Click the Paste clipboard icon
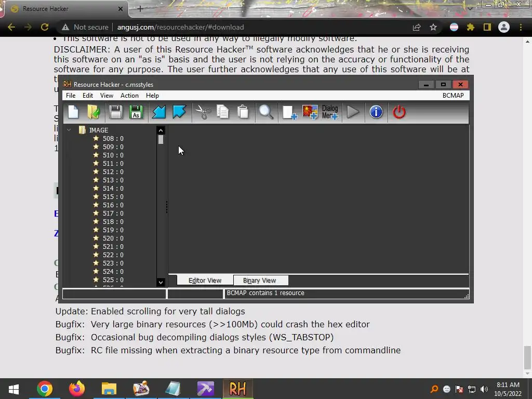 point(243,112)
